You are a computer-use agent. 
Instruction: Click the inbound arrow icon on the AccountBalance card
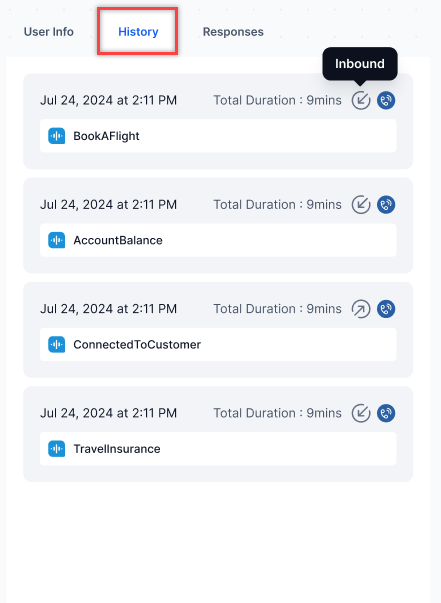click(361, 205)
